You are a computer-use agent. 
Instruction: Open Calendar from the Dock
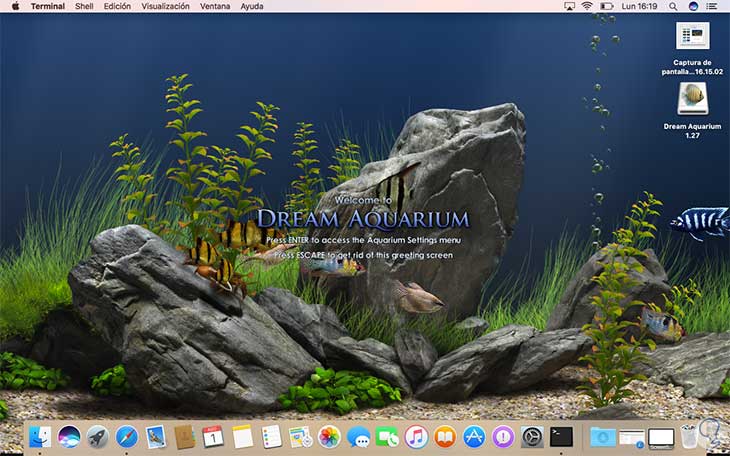[x=213, y=437]
